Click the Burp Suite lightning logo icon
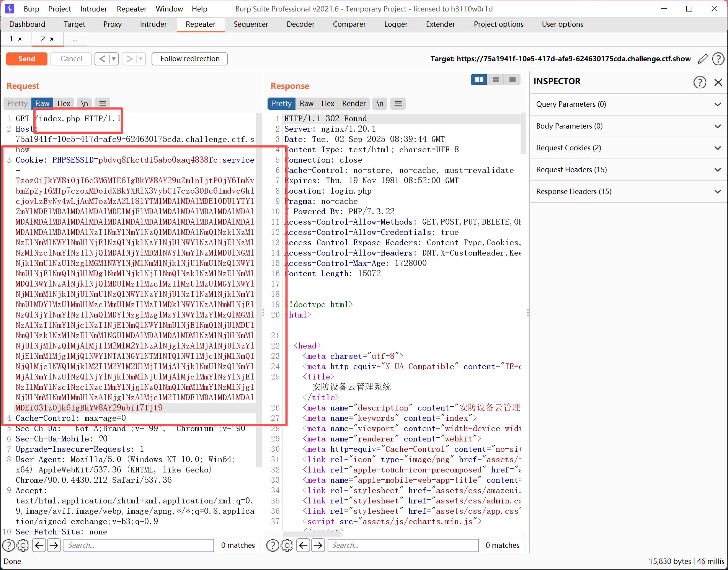This screenshot has height=570, width=728. click(x=9, y=8)
